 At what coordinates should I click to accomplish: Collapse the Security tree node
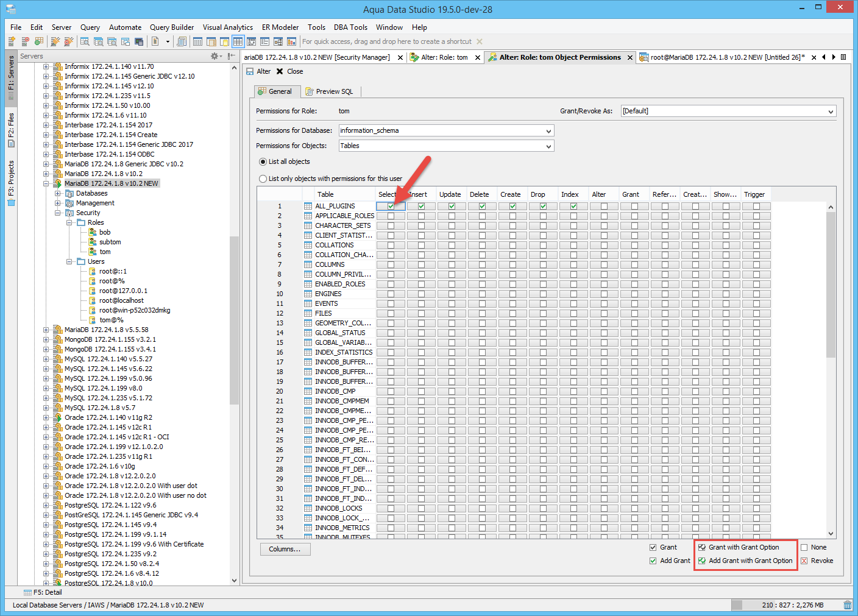[x=58, y=213]
